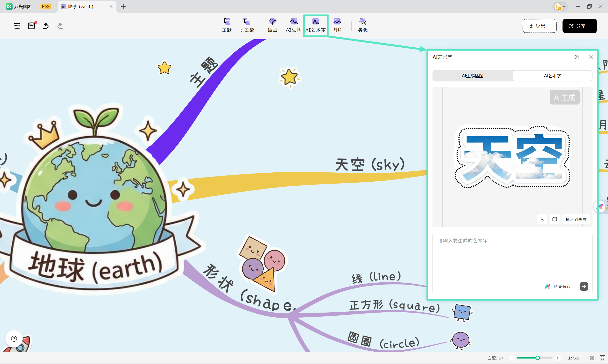This screenshot has height=364, width=608.
Task: Select the purple 主题 branch label
Action: (204, 72)
